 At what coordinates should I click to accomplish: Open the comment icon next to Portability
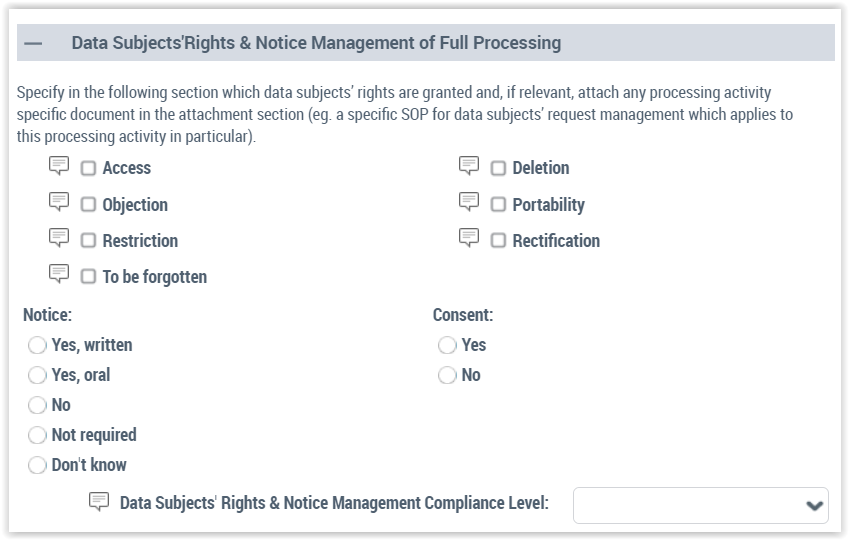(x=469, y=202)
